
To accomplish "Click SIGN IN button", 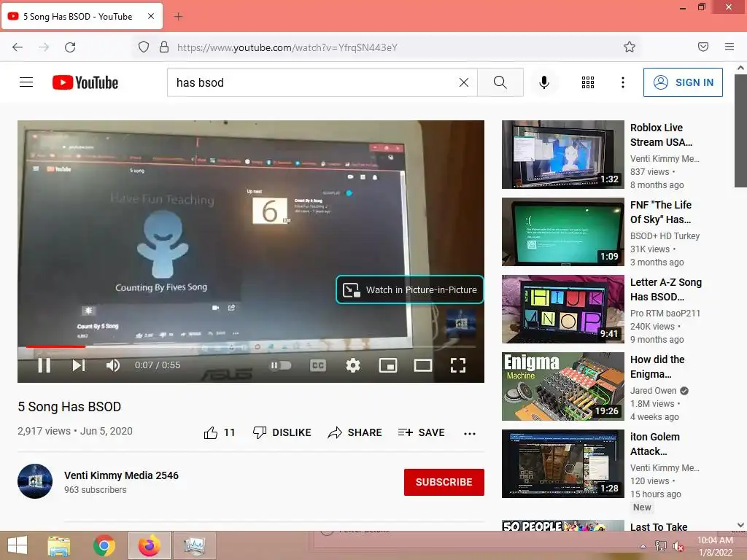I will (x=683, y=82).
